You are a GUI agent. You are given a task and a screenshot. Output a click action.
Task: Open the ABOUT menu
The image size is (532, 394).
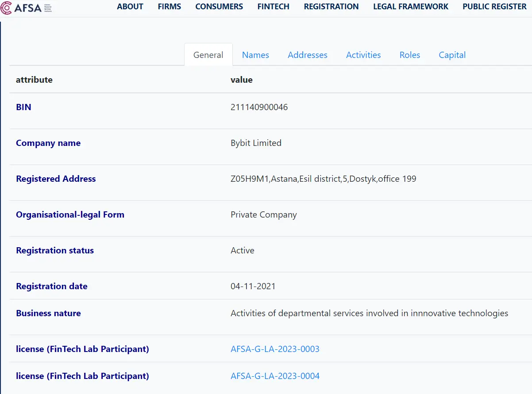[x=130, y=7]
